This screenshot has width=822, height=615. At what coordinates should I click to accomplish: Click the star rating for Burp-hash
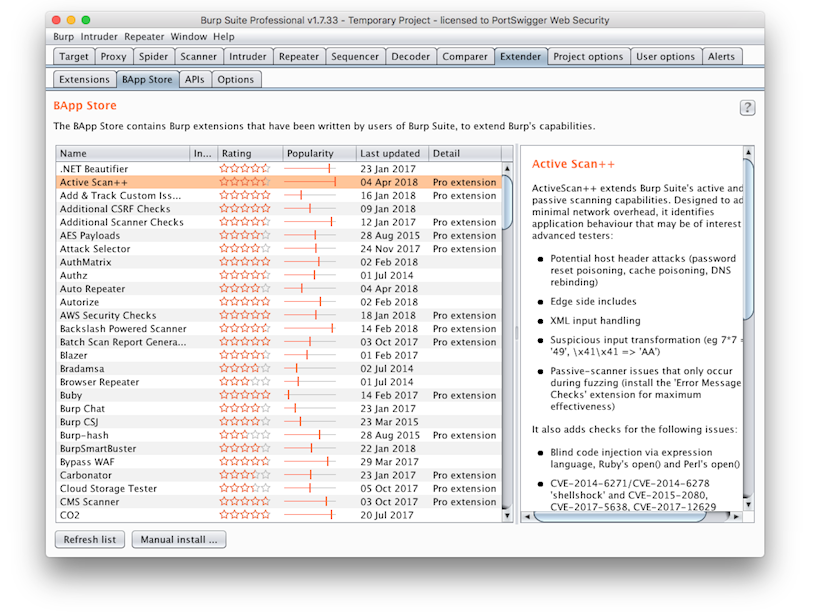(245, 435)
